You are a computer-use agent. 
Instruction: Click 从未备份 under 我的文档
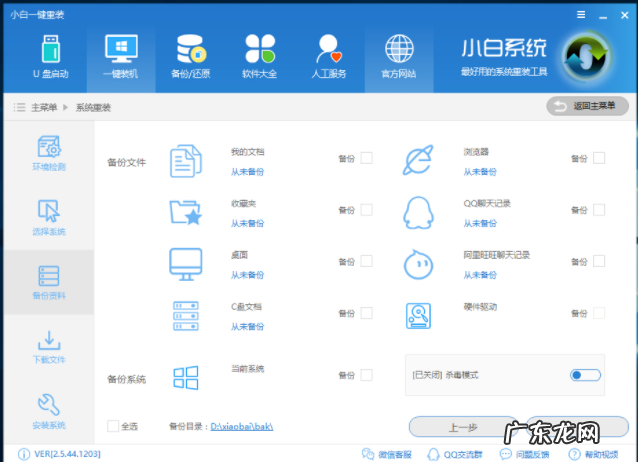pyautogui.click(x=247, y=172)
